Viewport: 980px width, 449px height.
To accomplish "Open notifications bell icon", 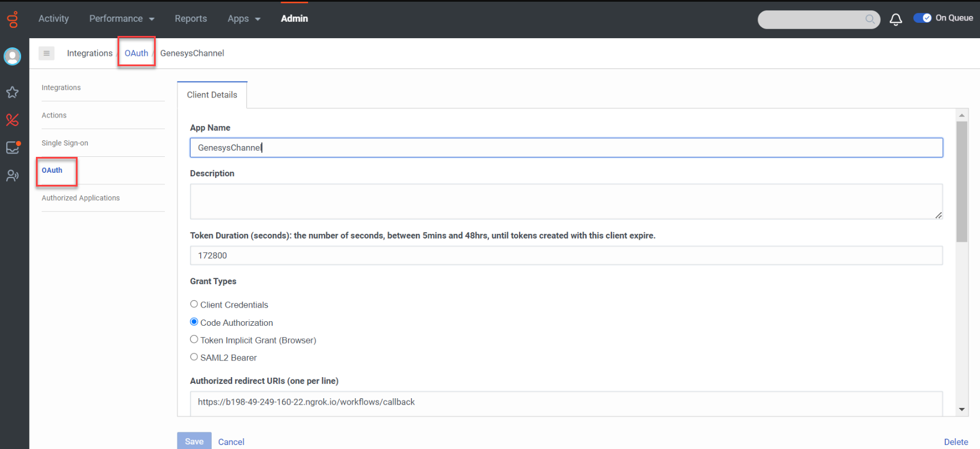I will (896, 19).
